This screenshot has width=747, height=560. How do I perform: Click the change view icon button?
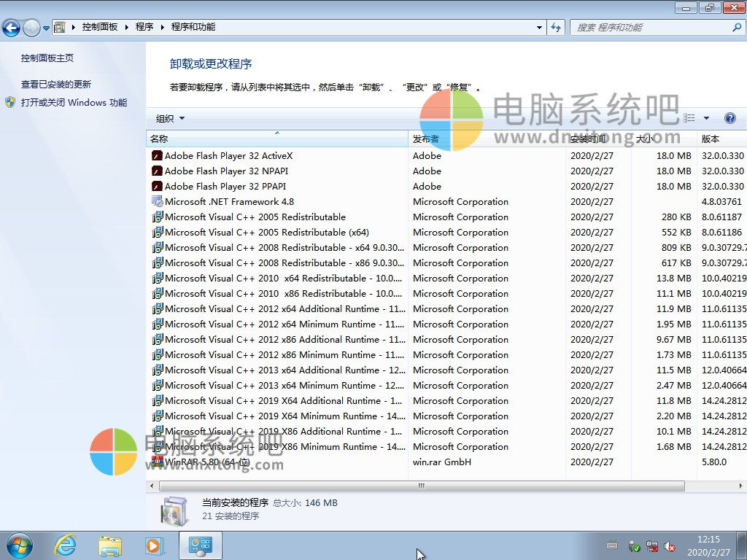pos(689,118)
